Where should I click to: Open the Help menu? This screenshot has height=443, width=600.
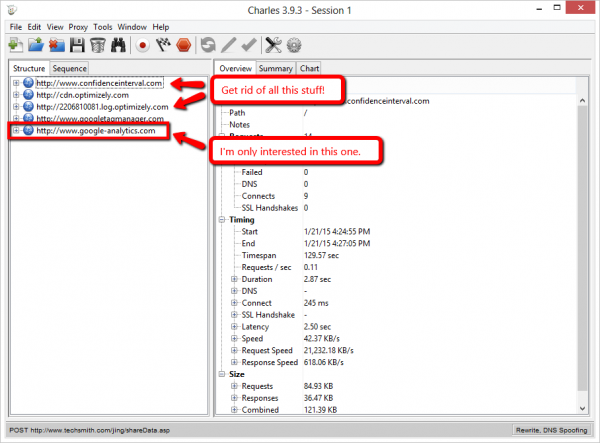click(161, 27)
